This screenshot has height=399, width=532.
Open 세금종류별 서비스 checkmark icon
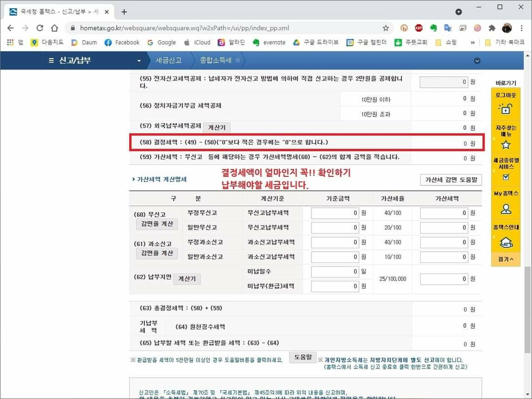coord(505,177)
